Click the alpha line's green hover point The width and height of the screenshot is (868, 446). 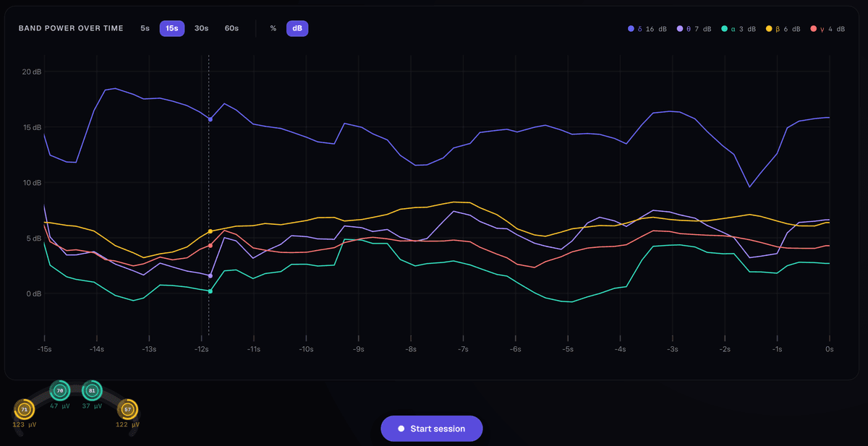pyautogui.click(x=210, y=291)
